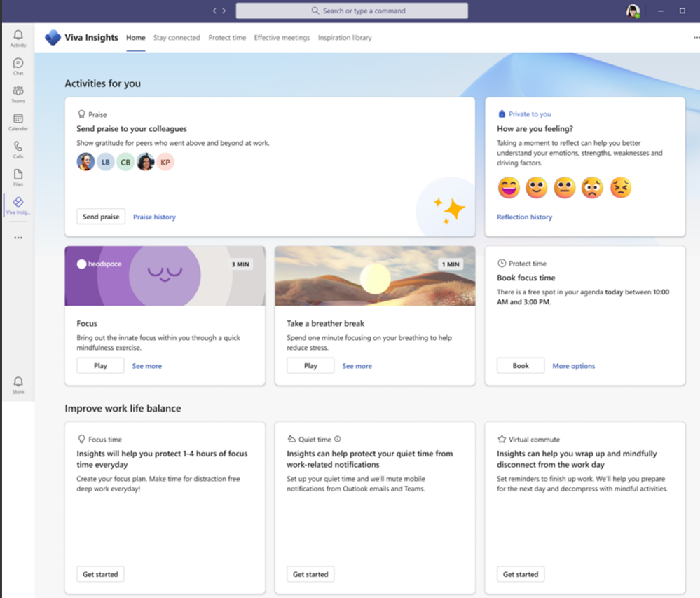Image resolution: width=700 pixels, height=598 pixels.
Task: Choose the smiling happy emoji
Action: 537,188
